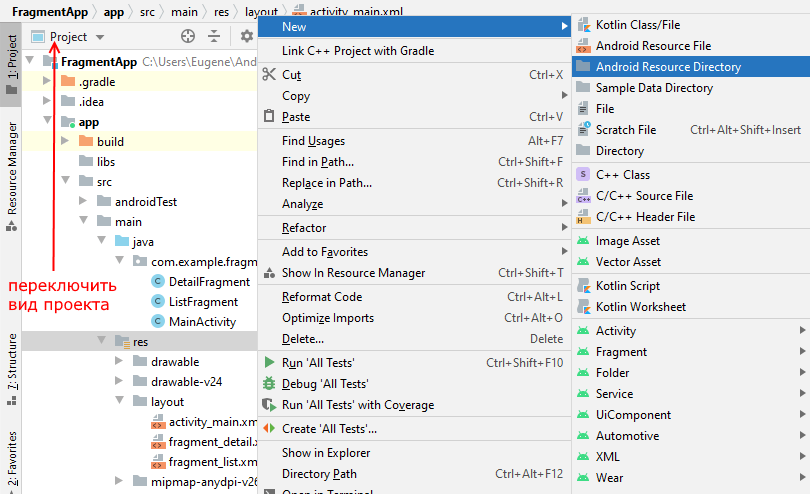Click the locate/scroll-from-source target icon
This screenshot has height=494, width=810.
click(x=188, y=37)
